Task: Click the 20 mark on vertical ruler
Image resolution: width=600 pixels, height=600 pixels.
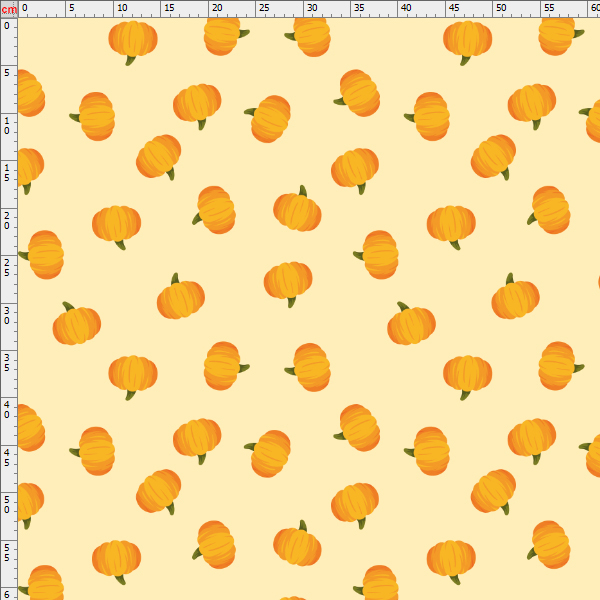Action: pyautogui.click(x=7, y=221)
